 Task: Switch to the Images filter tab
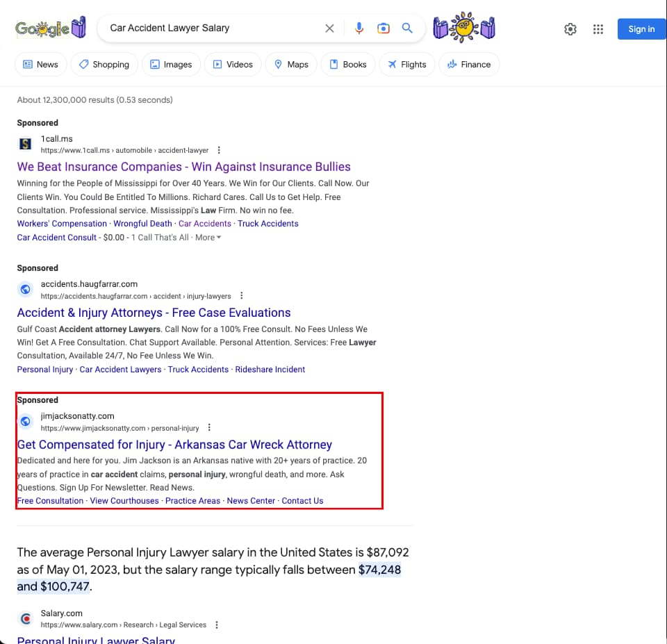[x=171, y=64]
